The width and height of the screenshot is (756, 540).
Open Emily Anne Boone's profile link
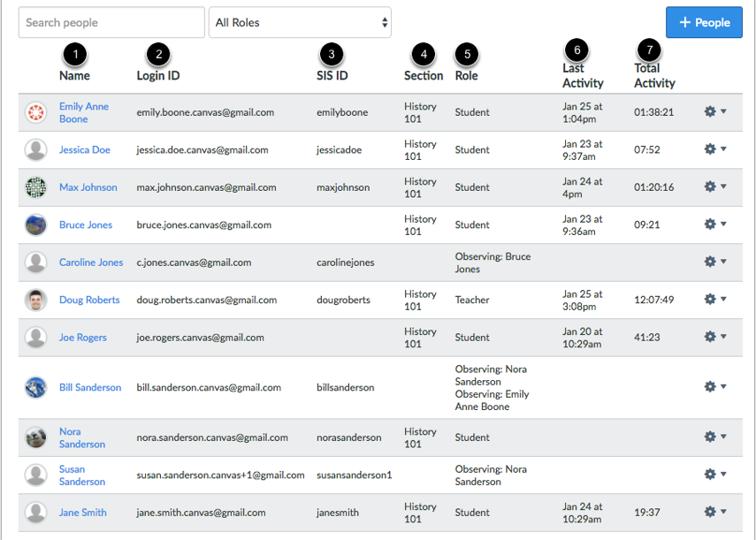[84, 113]
